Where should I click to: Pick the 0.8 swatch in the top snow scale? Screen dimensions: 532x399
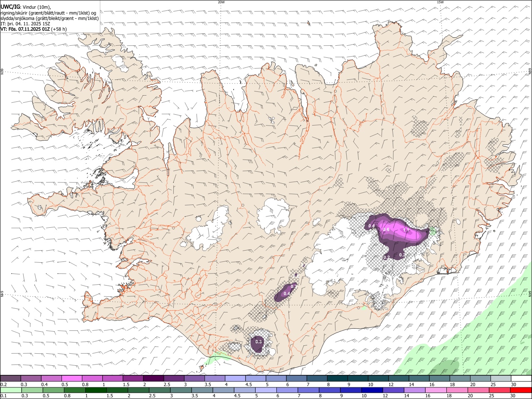click(x=92, y=378)
